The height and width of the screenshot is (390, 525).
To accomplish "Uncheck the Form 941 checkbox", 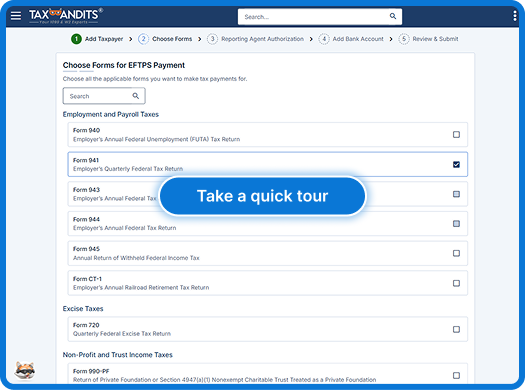I will (456, 164).
